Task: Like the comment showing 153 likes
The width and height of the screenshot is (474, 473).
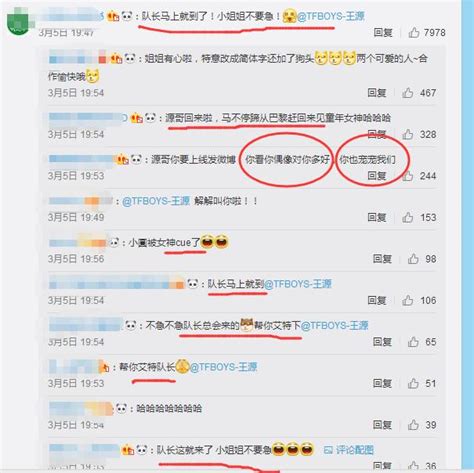Action: click(x=408, y=217)
